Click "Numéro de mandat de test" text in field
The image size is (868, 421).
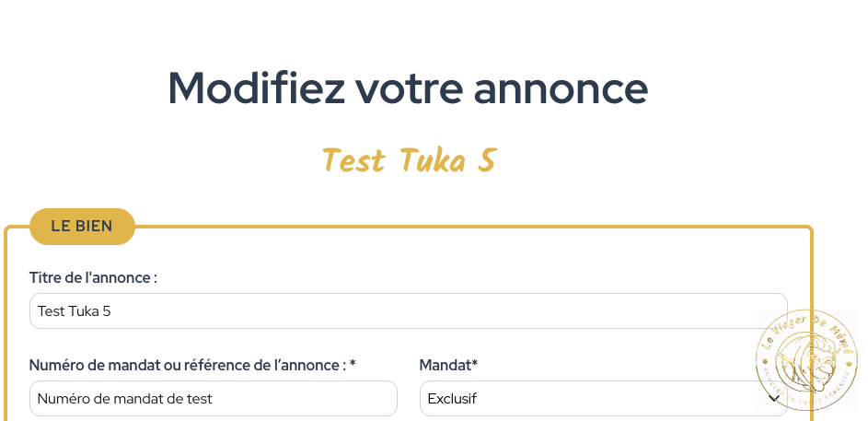pos(125,398)
